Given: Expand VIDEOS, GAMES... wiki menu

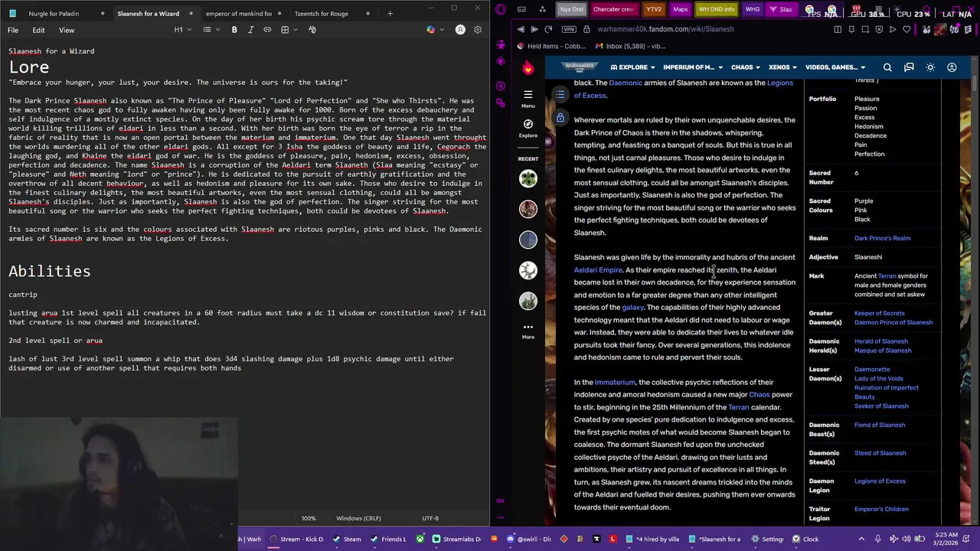Looking at the screenshot, I should 835,67.
